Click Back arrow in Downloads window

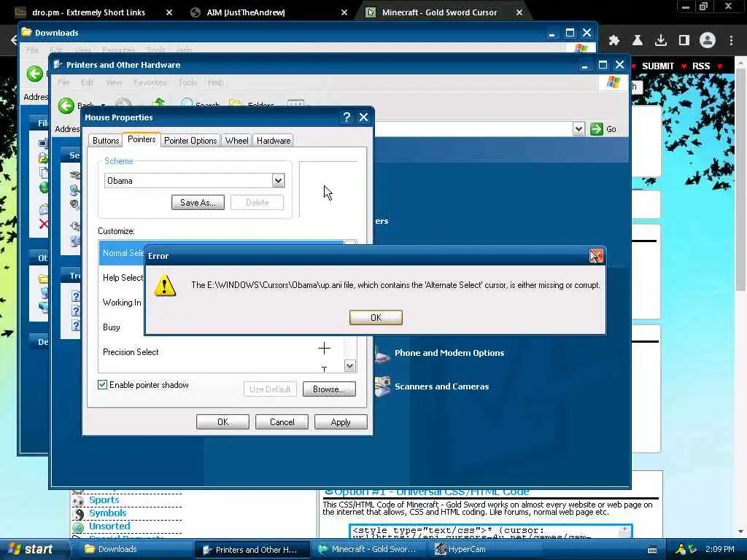pyautogui.click(x=35, y=74)
